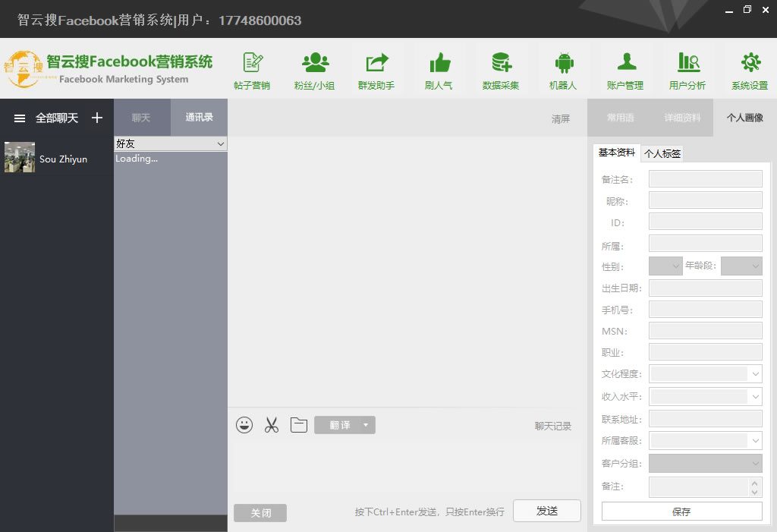
Task: Open 系统设置 system settings gear
Action: click(x=750, y=71)
